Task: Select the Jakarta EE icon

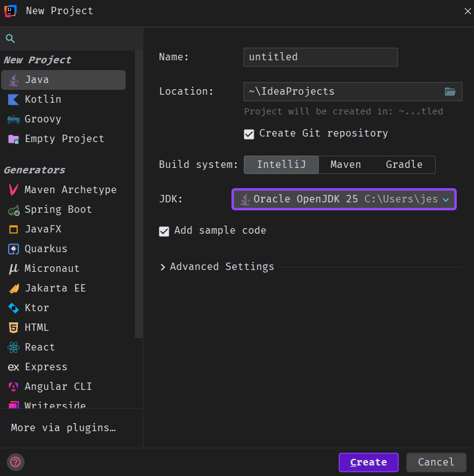Action: pos(14,288)
